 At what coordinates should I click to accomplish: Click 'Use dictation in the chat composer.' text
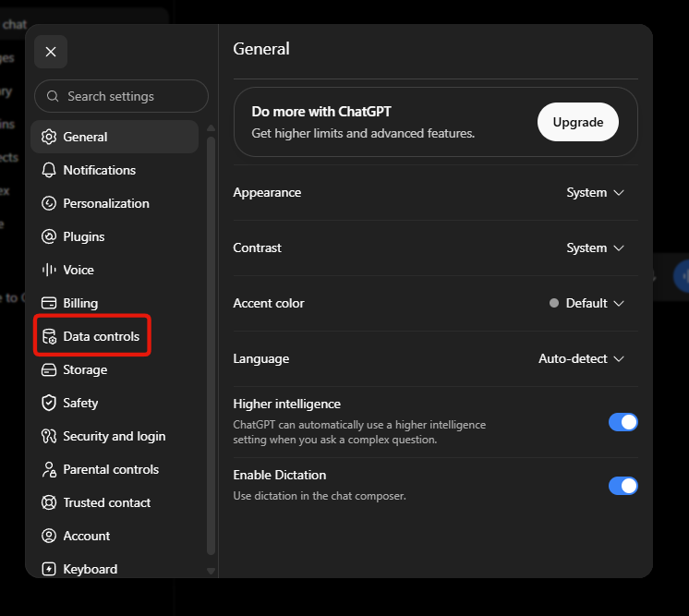point(320,496)
